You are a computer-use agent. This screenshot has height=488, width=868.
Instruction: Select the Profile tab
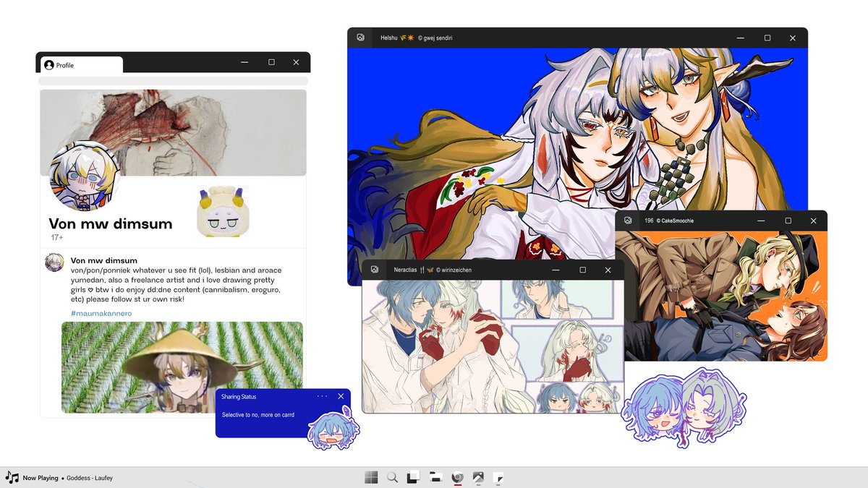pyautogui.click(x=81, y=64)
